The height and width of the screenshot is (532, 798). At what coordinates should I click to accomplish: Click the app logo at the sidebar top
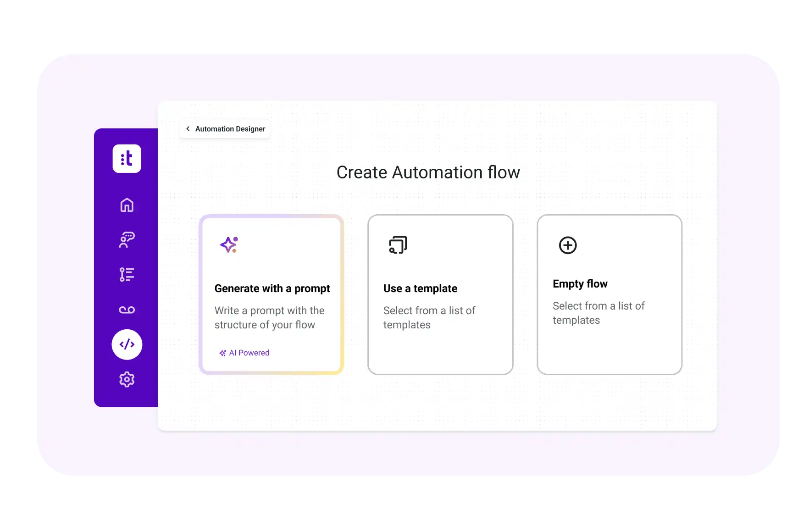click(x=127, y=158)
